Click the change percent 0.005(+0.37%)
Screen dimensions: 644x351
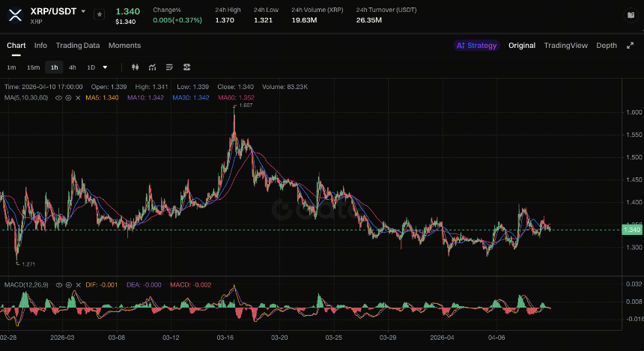pyautogui.click(x=177, y=20)
